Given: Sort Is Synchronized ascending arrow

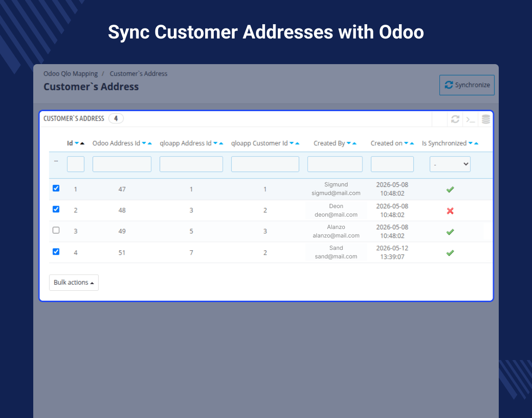Looking at the screenshot, I should click(476, 143).
